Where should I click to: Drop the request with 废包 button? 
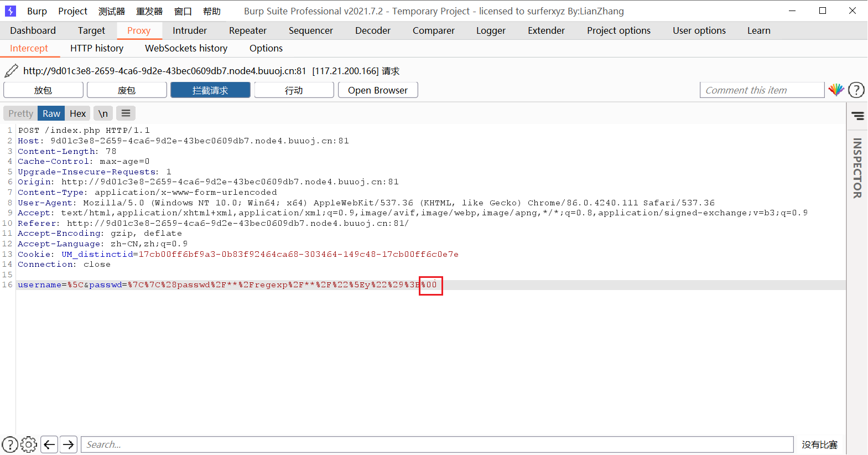(x=127, y=90)
